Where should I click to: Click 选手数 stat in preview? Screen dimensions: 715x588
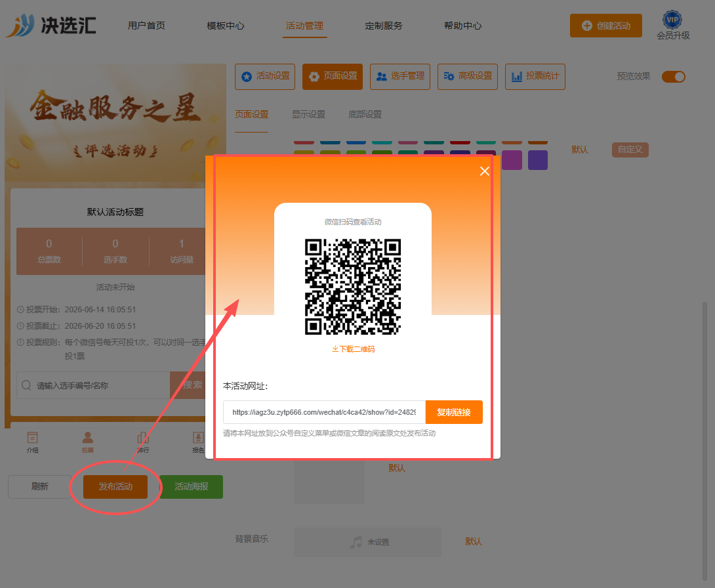pyautogui.click(x=115, y=251)
